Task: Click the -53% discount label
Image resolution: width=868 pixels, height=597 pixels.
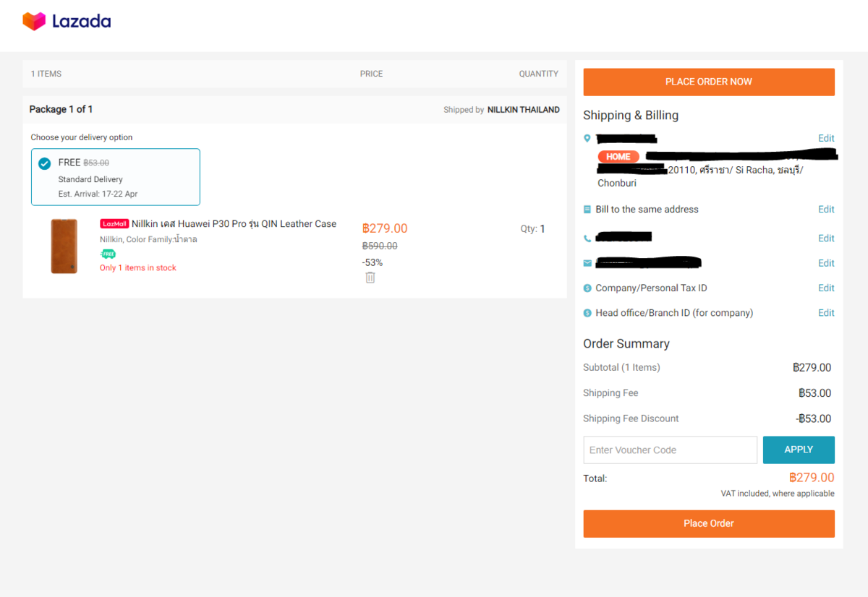Action: (x=373, y=262)
